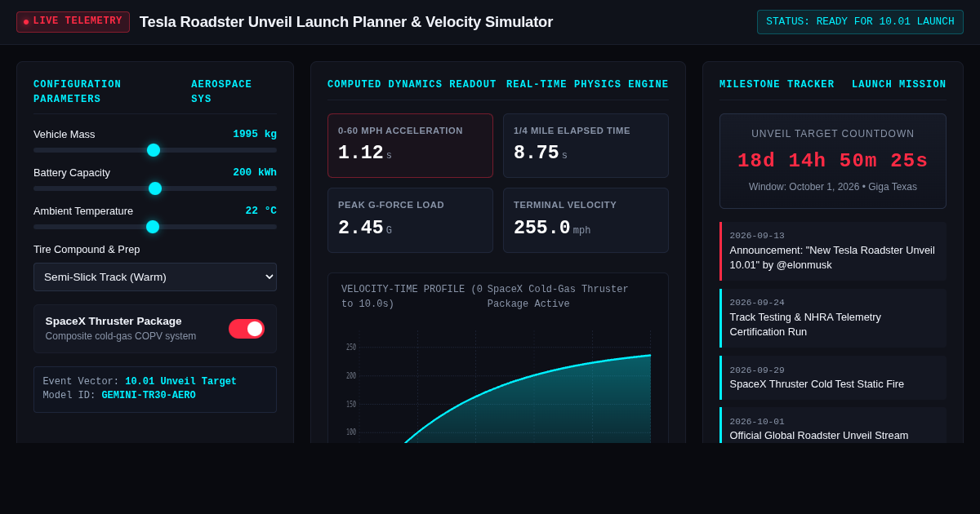980x514 pixels.
Task: Click the Battery Capacity value 200 kWh
Action: [255, 172]
